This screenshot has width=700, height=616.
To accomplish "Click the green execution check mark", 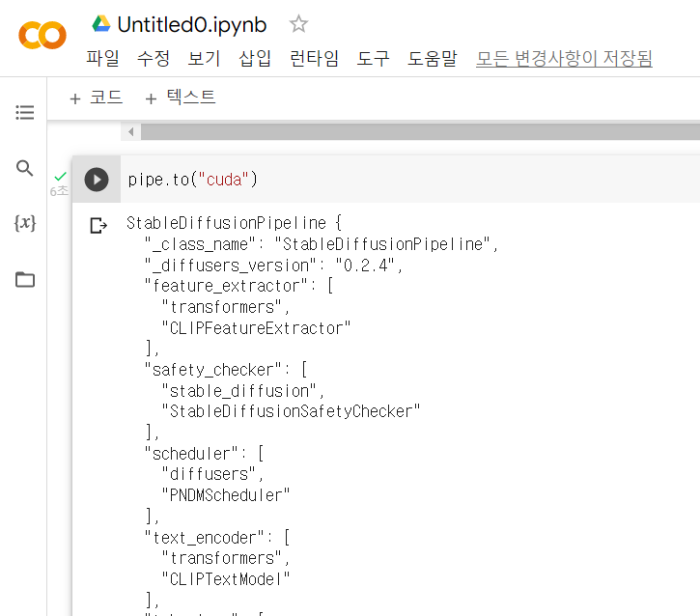I will [60, 177].
